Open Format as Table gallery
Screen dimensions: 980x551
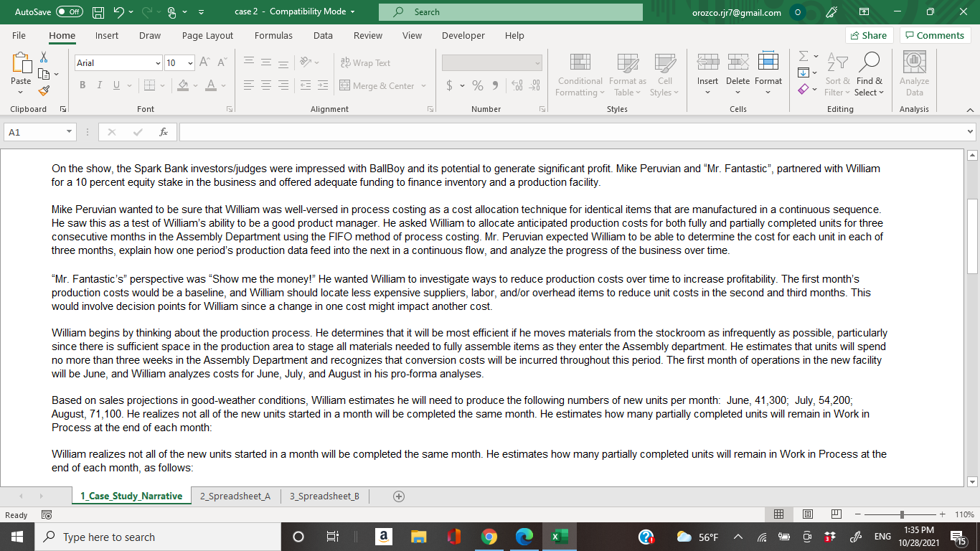(x=627, y=75)
